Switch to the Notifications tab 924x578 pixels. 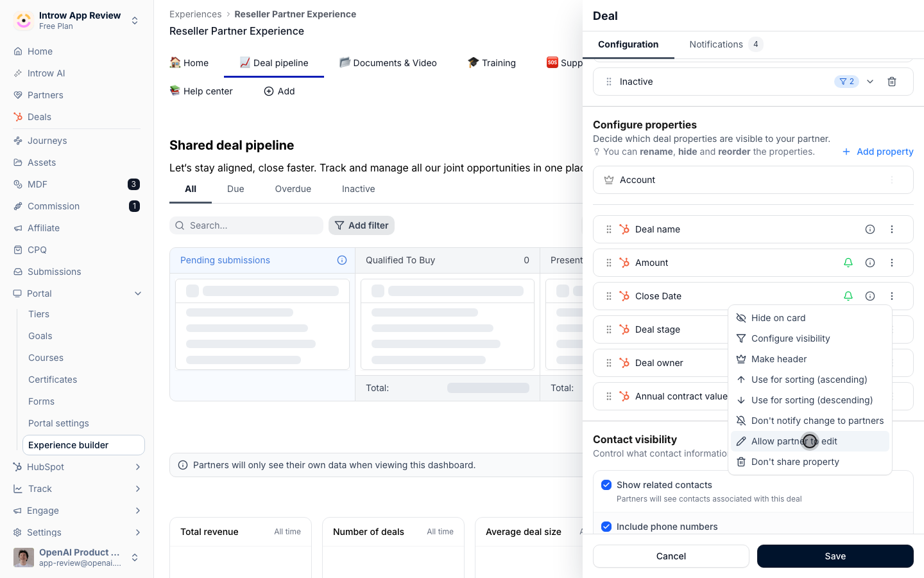[725, 44]
